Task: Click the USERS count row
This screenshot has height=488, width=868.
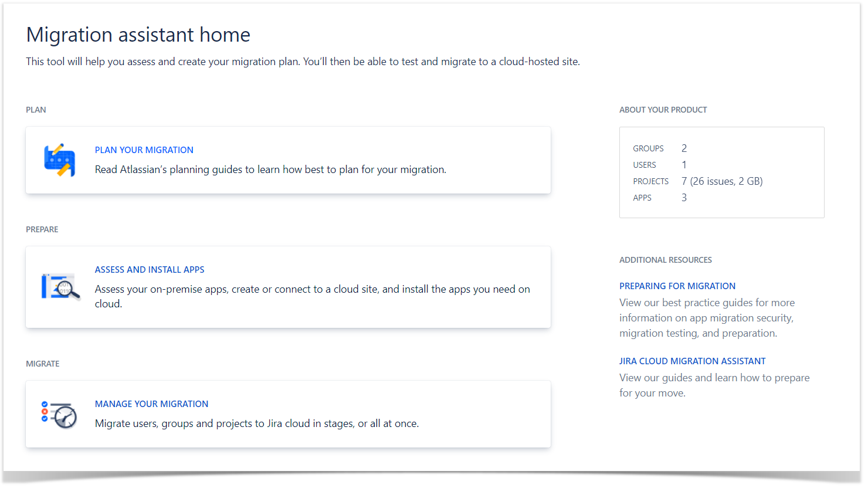Action: pyautogui.click(x=659, y=165)
